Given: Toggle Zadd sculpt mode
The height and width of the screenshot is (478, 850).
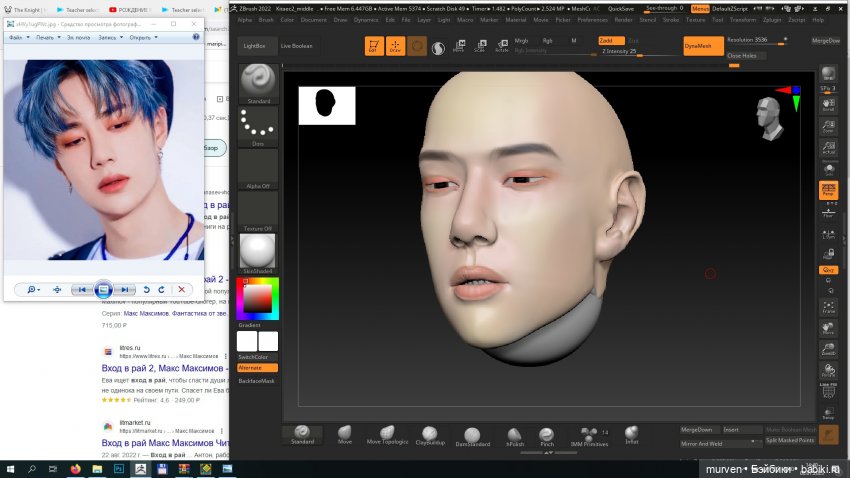Looking at the screenshot, I should coord(611,41).
